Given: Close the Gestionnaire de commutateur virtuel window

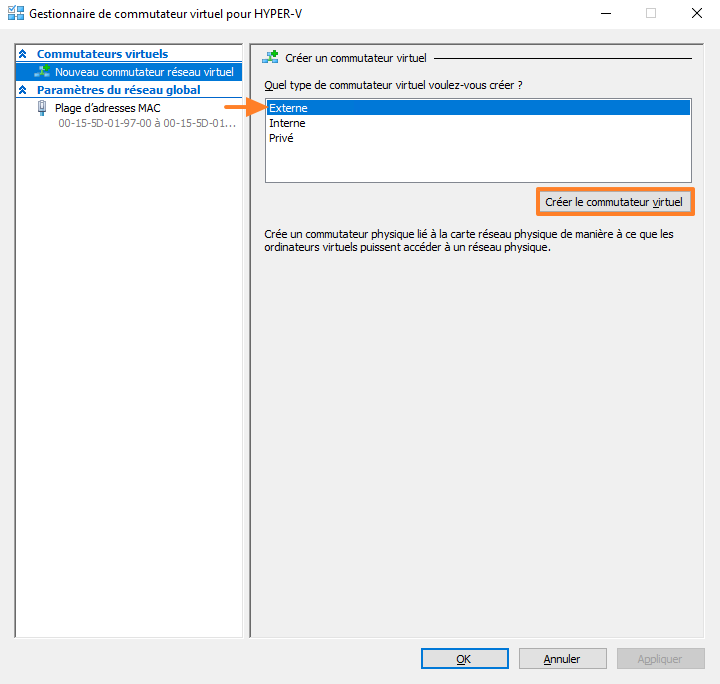Looking at the screenshot, I should click(696, 14).
